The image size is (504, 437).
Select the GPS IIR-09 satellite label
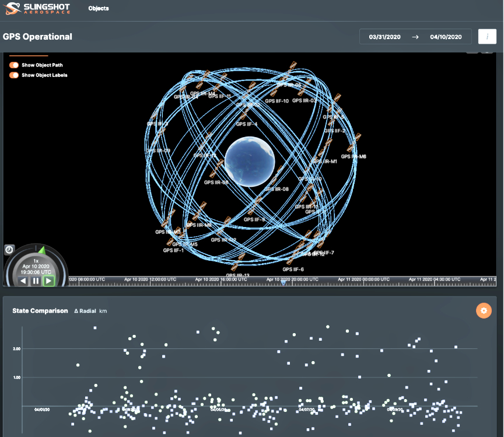pyautogui.click(x=158, y=151)
